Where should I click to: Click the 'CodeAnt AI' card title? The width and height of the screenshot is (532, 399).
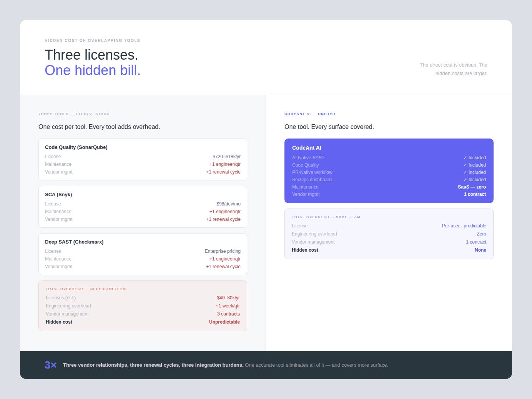point(307,148)
